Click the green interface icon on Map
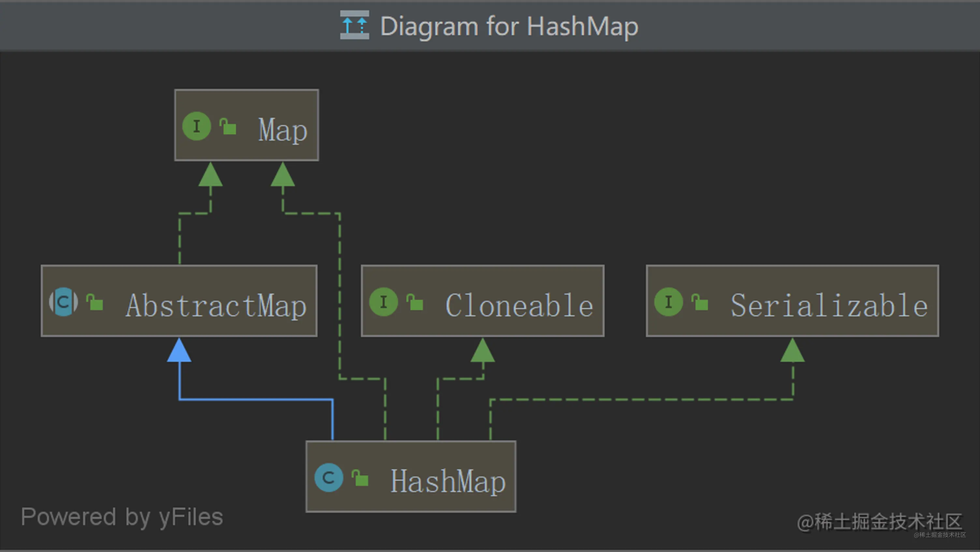This screenshot has width=980, height=552. pos(196,127)
